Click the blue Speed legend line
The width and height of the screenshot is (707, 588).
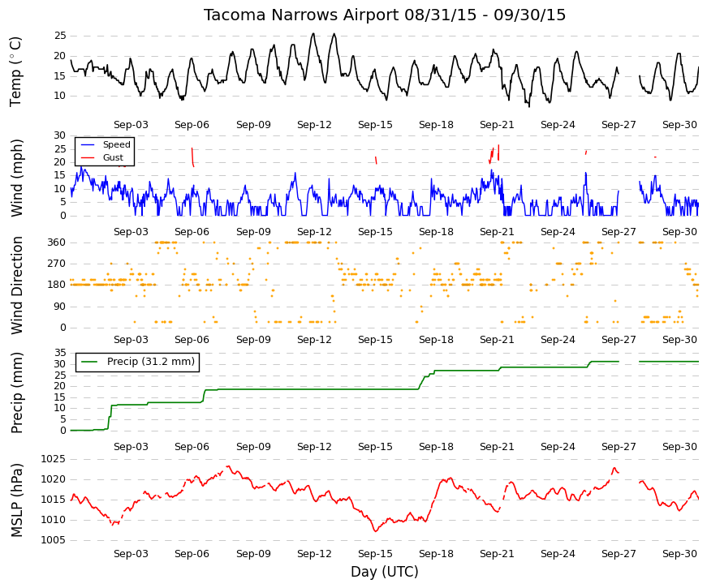pos(88,145)
